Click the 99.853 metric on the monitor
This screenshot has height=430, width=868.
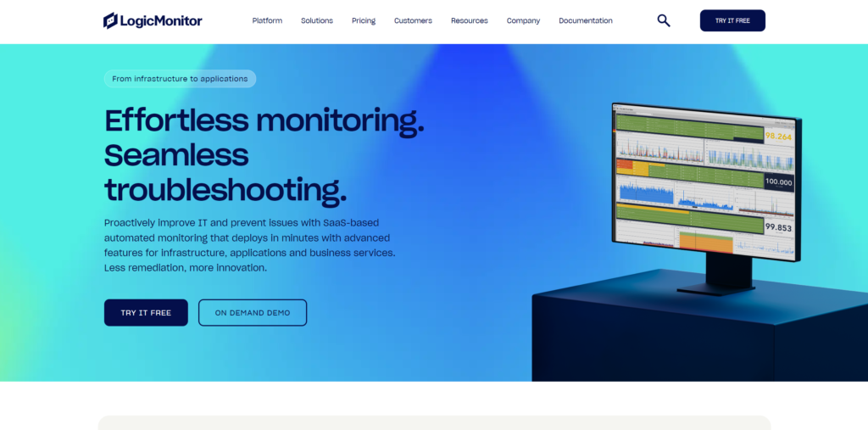pos(778,227)
